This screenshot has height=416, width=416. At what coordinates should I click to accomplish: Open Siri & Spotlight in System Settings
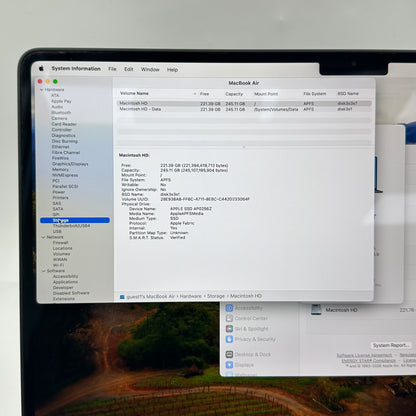(x=247, y=329)
